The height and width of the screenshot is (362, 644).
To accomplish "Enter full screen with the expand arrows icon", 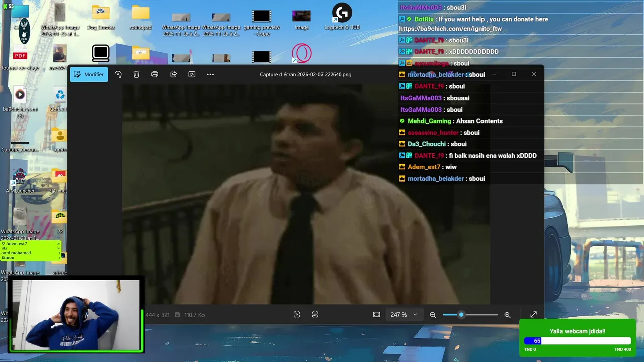I will 534,314.
